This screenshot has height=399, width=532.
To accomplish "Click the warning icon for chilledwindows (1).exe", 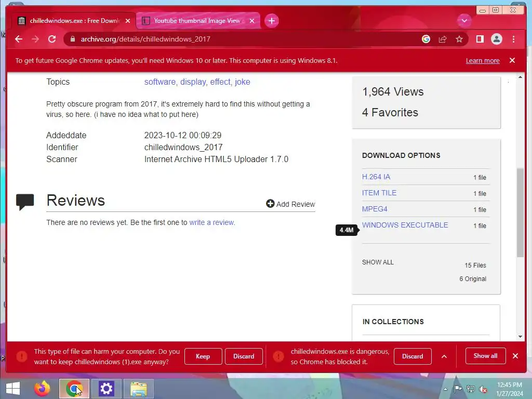I will [x=22, y=356].
